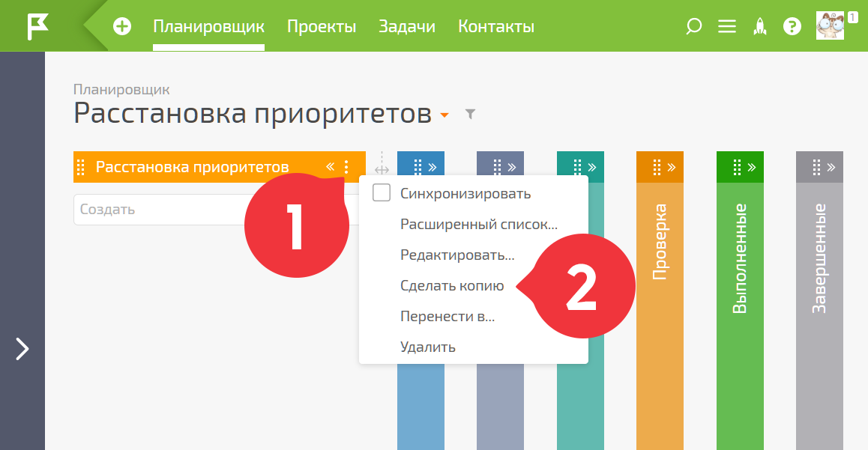Open search with the magnifier icon
Viewport: 868px width, 450px height.
point(693,26)
